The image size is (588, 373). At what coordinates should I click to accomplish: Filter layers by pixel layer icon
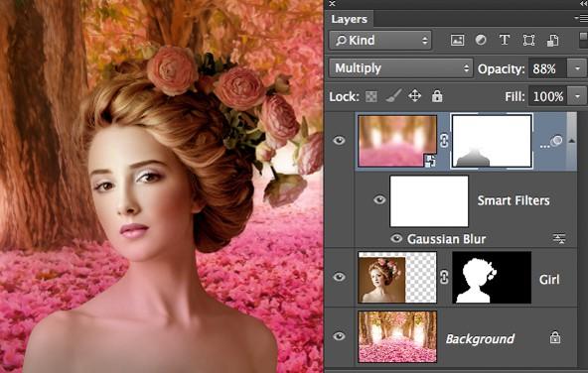coord(457,40)
